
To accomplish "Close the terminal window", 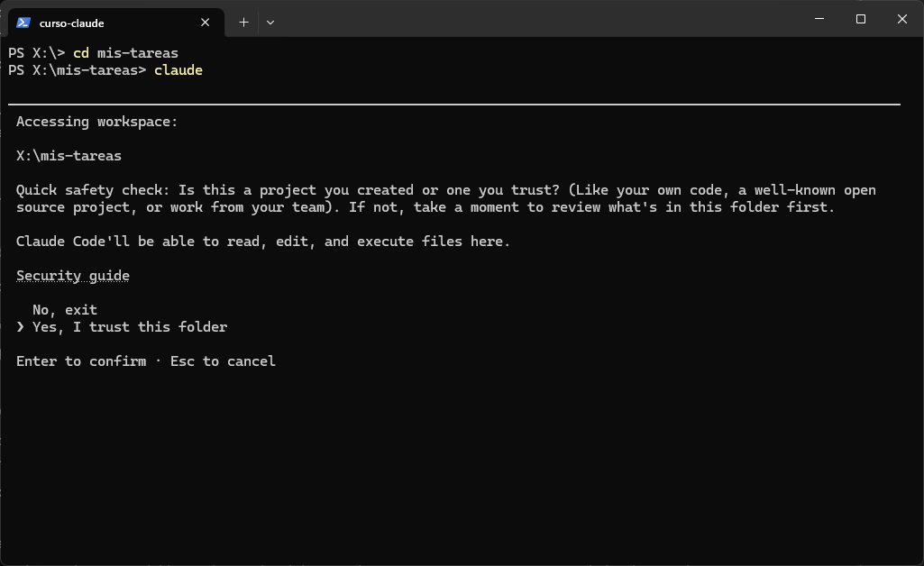I will [901, 19].
